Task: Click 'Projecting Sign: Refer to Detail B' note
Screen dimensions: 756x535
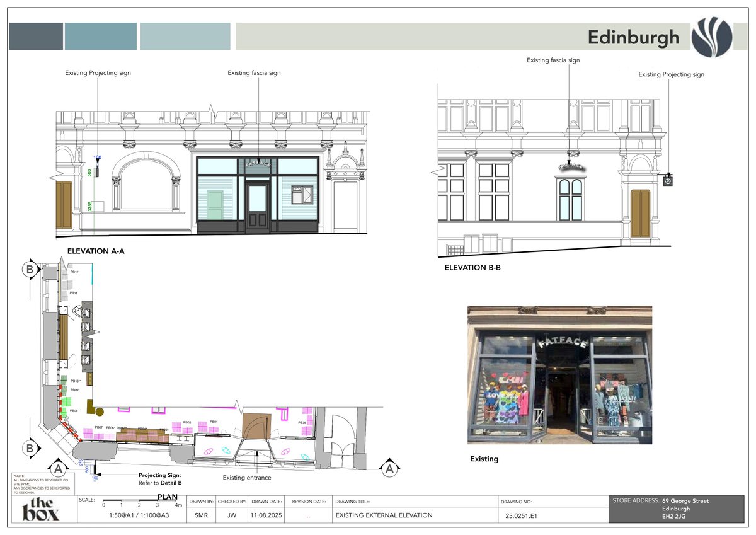Action: 160,479
